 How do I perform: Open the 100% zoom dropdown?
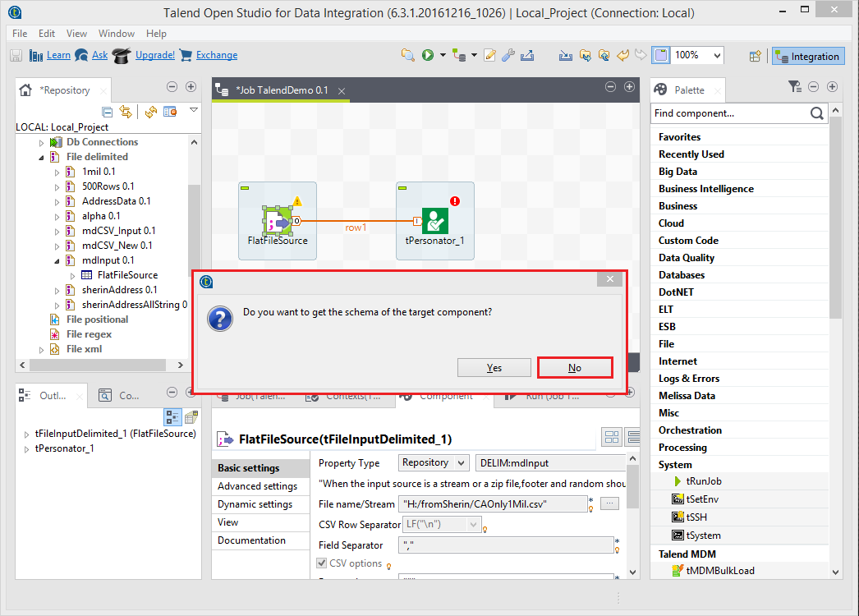pos(718,55)
